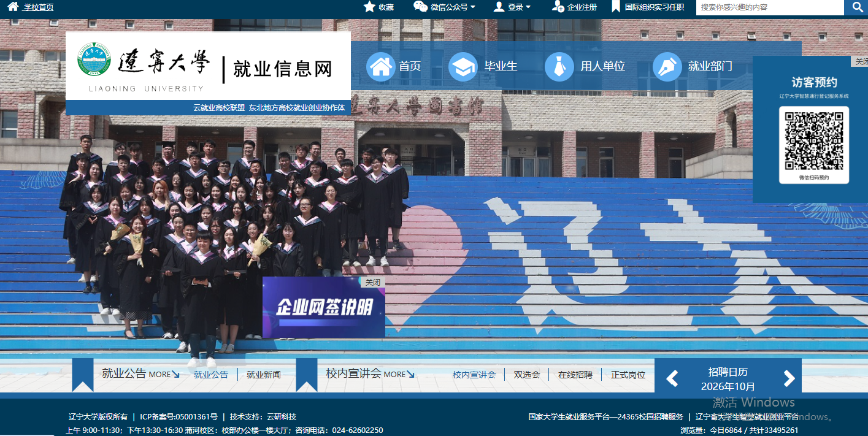Open 国家大学生就业服务平台—24365校园招聘服务 link
This screenshot has width=868, height=436.
pyautogui.click(x=605, y=417)
